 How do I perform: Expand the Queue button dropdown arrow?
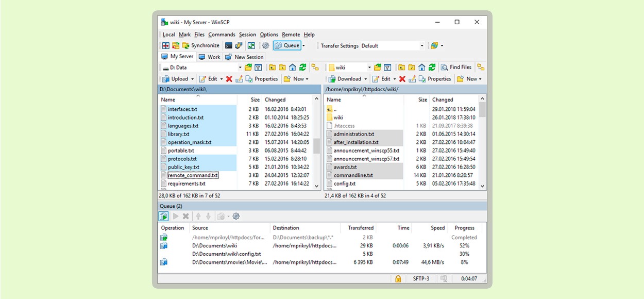[303, 45]
